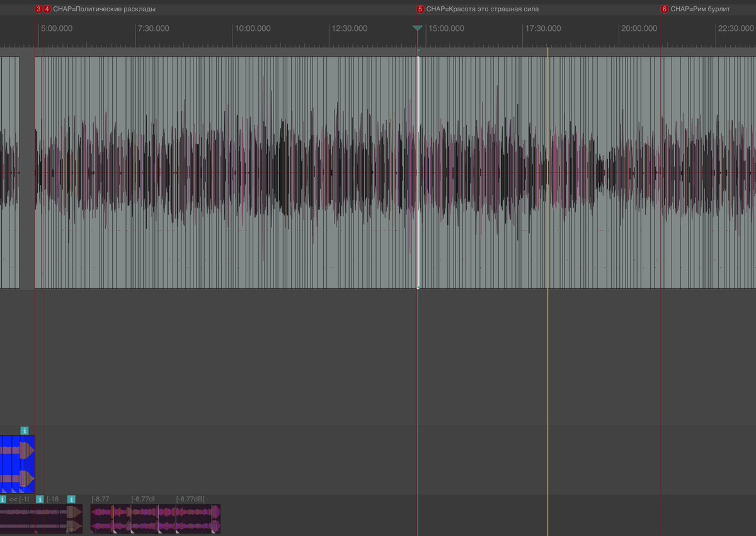Click the '[-8.77dB]' item label
756x536 pixels.
point(190,499)
